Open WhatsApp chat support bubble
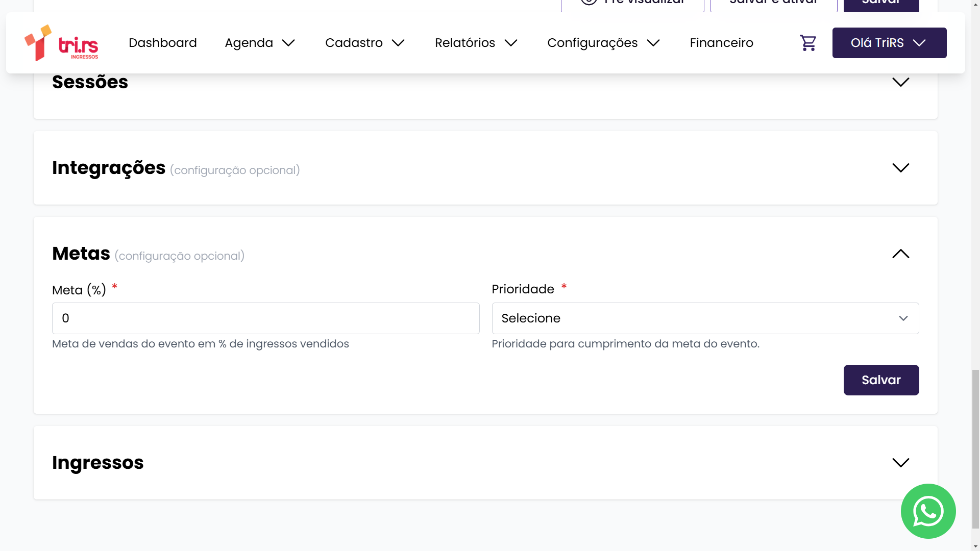 point(927,511)
